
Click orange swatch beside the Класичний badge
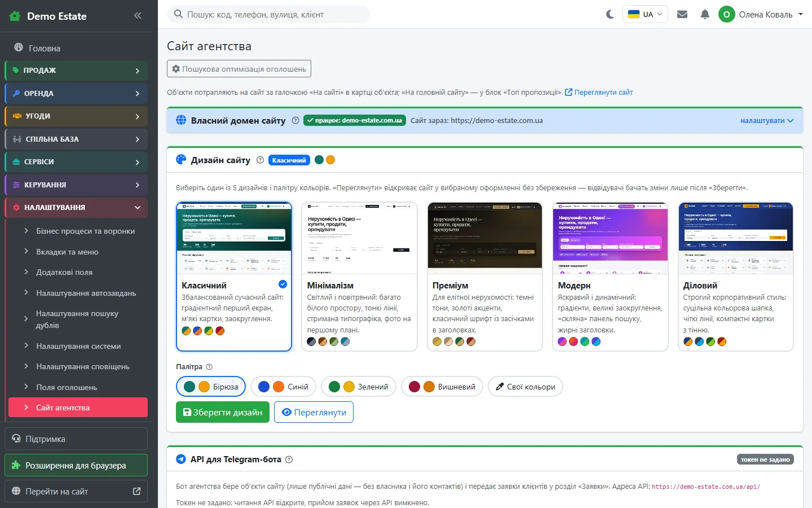330,160
